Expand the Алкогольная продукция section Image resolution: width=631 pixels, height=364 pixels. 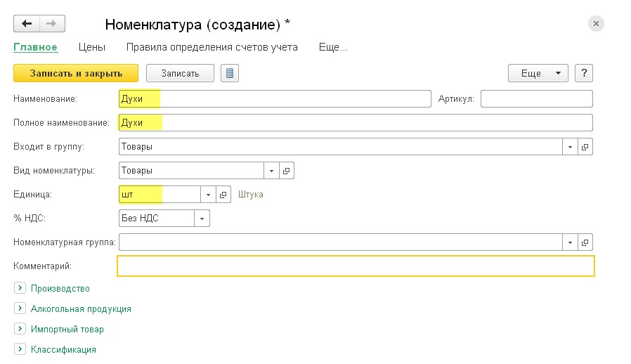20,308
